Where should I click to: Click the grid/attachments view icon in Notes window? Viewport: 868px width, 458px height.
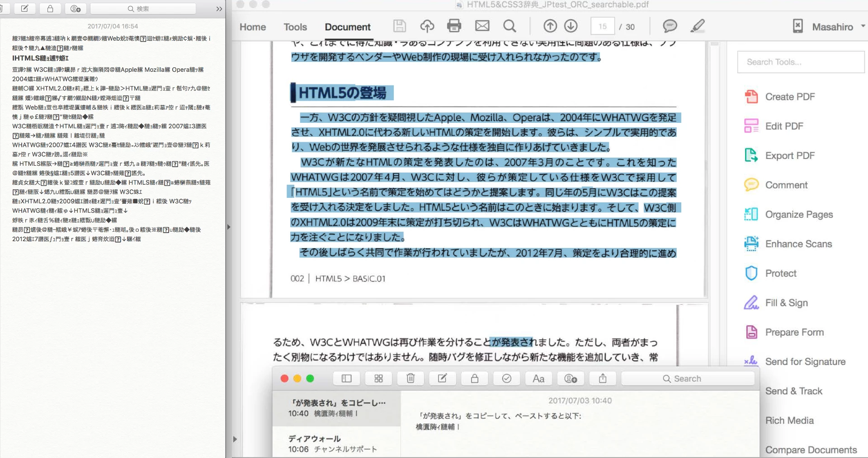[x=378, y=379]
